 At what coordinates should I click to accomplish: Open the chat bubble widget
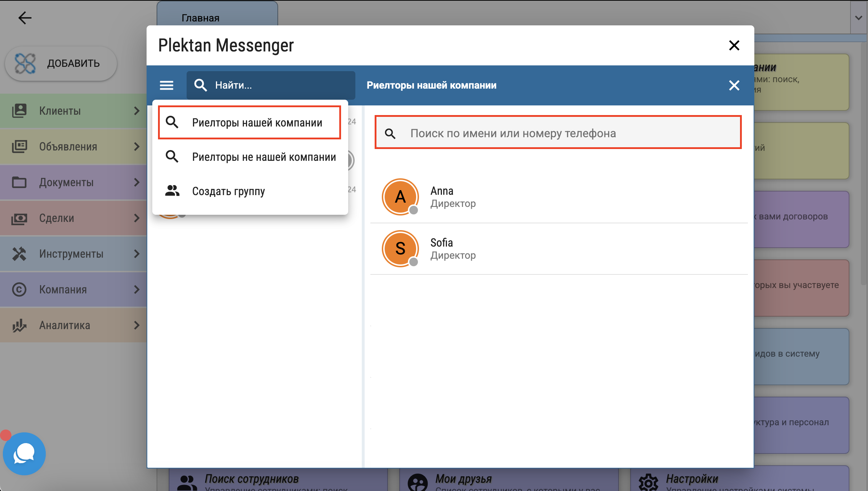24,453
